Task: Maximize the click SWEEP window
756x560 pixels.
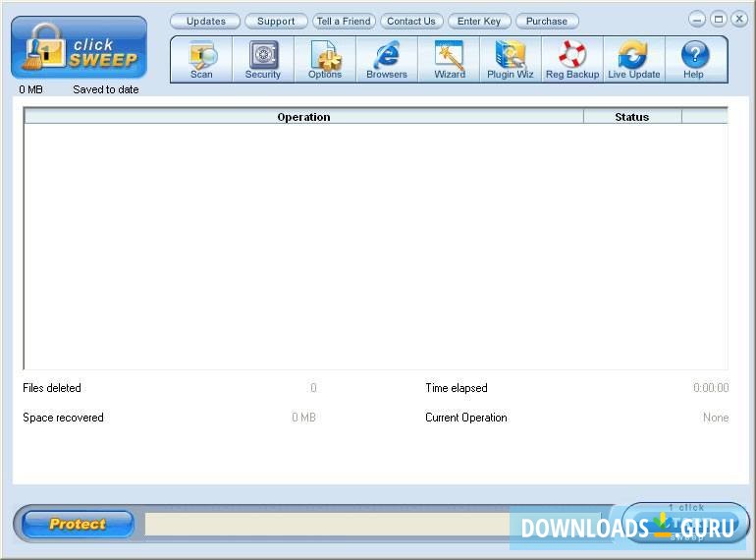Action: tap(719, 20)
